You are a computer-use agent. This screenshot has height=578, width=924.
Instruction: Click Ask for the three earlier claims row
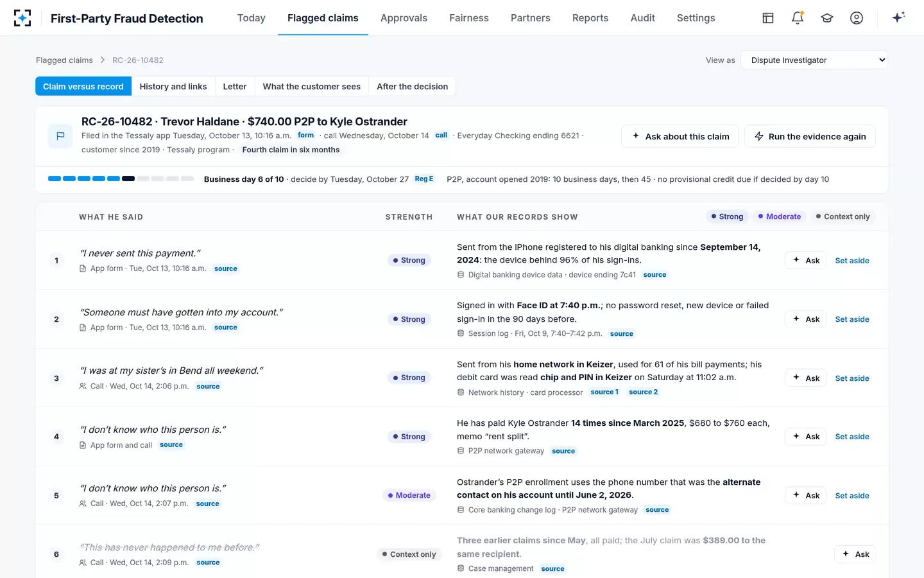point(855,554)
